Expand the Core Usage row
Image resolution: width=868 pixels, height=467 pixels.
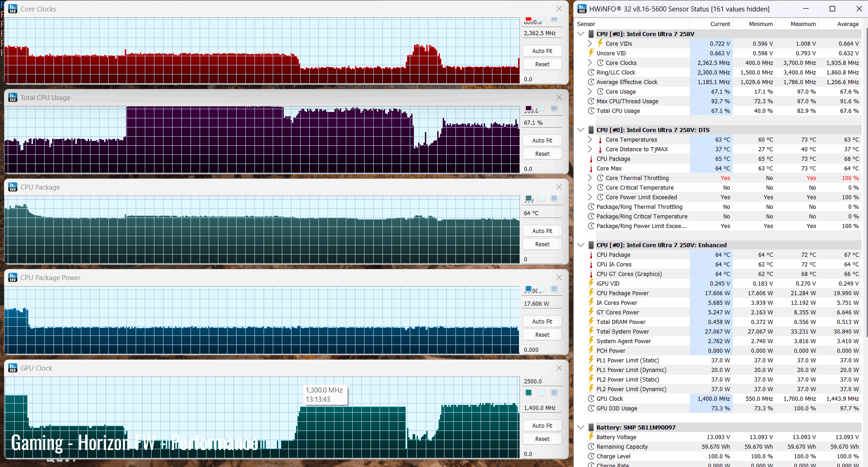coord(590,91)
